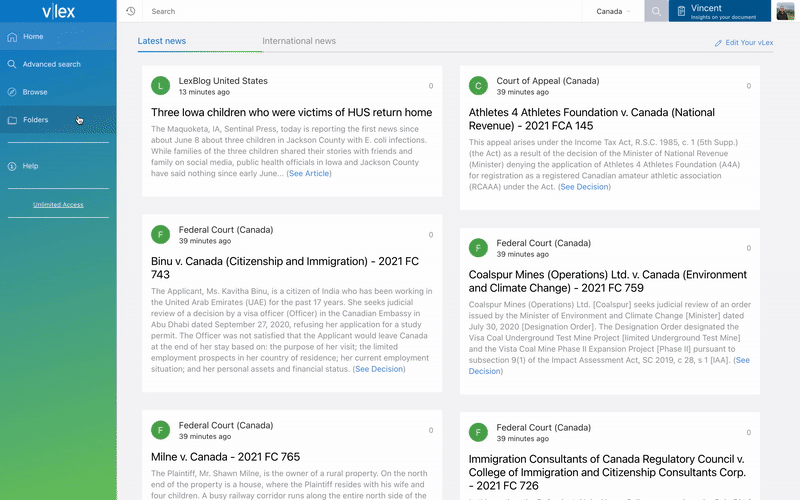
Task: Switch to International news tab
Action: point(299,41)
